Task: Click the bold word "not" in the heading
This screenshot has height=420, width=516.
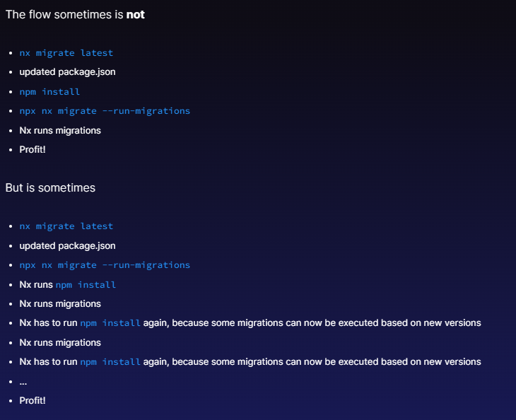Action: [x=135, y=14]
